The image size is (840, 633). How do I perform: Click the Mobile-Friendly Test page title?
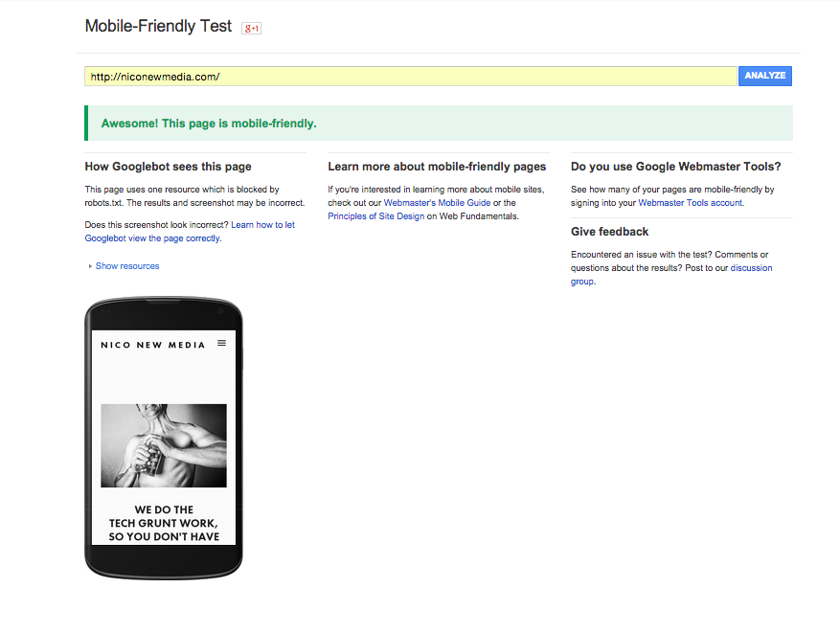tap(159, 26)
